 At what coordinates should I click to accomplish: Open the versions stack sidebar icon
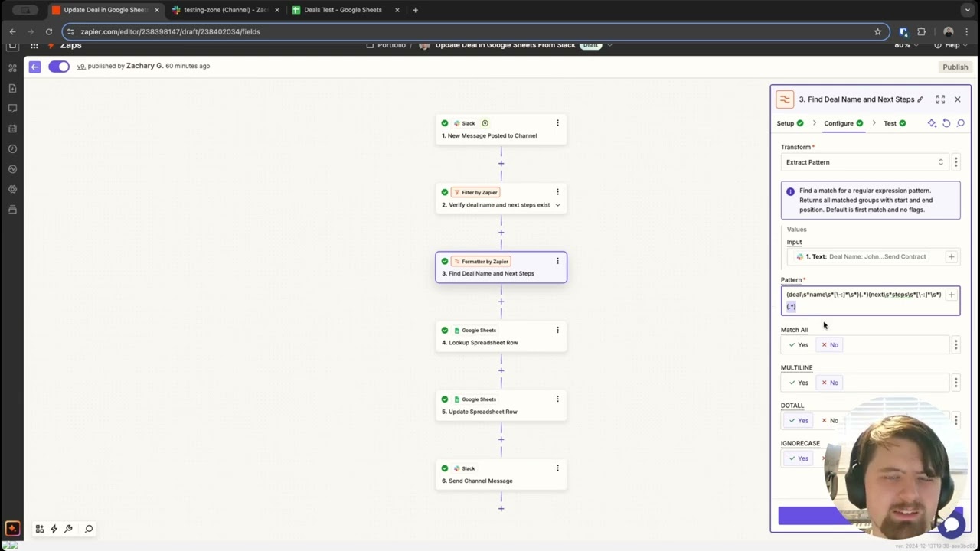point(12,210)
